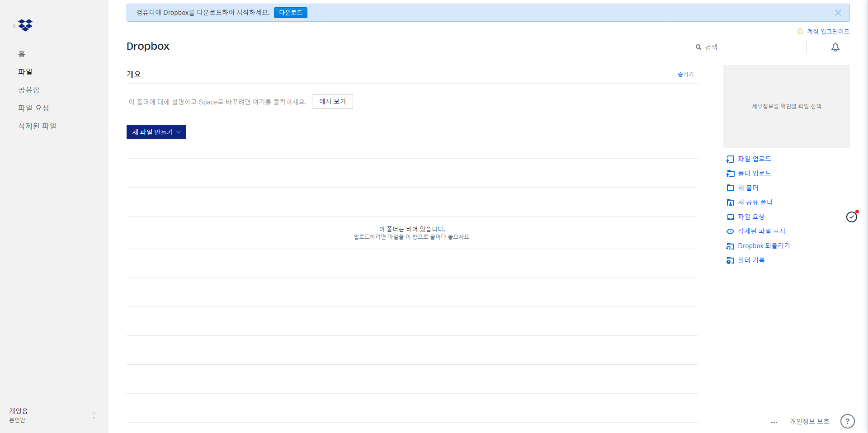Click the Dropbox 되돌리기 link
Viewport: 868px width, 433px height.
(764, 246)
